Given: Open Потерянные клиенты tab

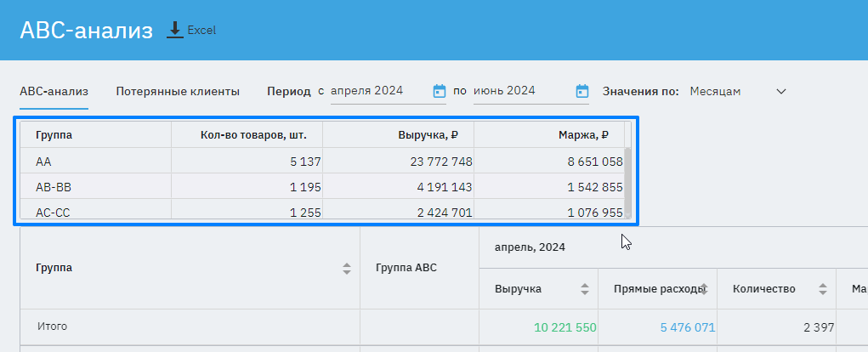Looking at the screenshot, I should [178, 91].
